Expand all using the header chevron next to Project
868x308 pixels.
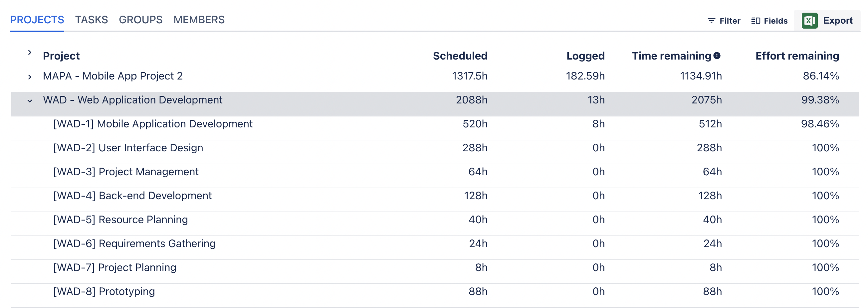click(x=30, y=53)
